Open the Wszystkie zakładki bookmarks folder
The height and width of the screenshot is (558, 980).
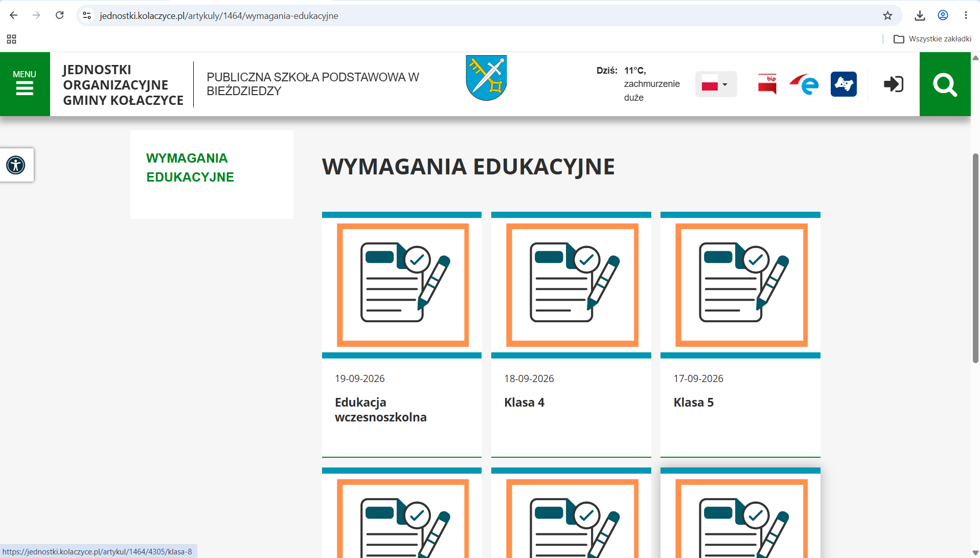point(932,39)
